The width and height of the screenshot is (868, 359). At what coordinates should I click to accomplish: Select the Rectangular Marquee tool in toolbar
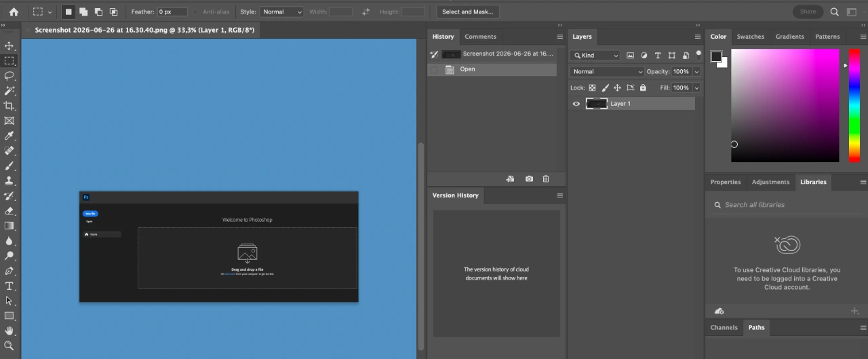9,60
